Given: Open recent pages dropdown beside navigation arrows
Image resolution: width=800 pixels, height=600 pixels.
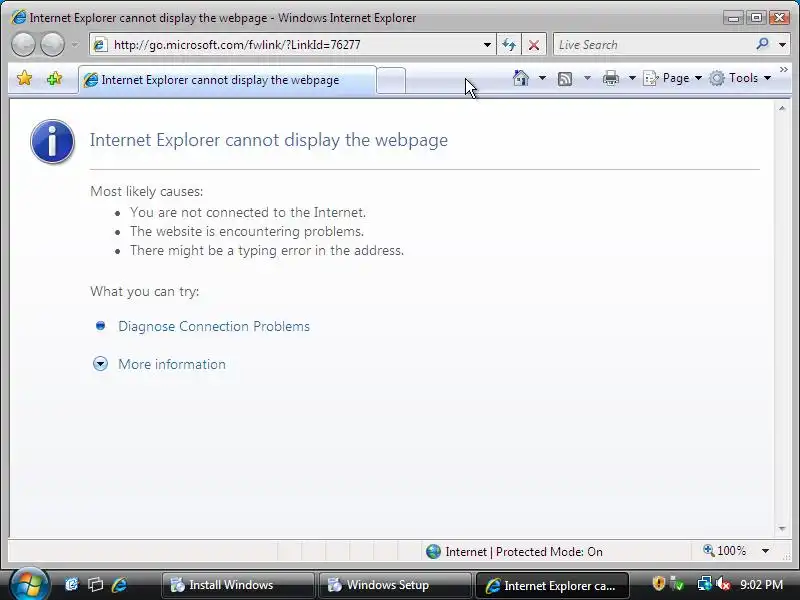Looking at the screenshot, I should pos(76,45).
